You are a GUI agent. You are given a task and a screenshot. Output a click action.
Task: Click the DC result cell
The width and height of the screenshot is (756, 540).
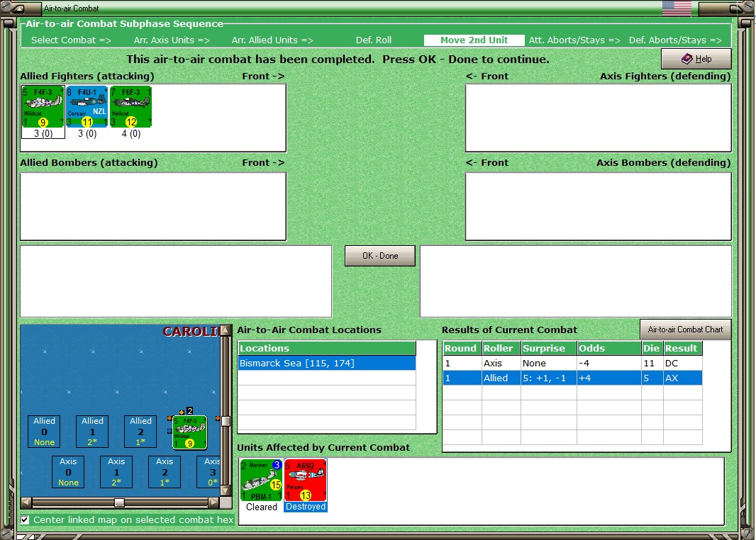tap(682, 364)
